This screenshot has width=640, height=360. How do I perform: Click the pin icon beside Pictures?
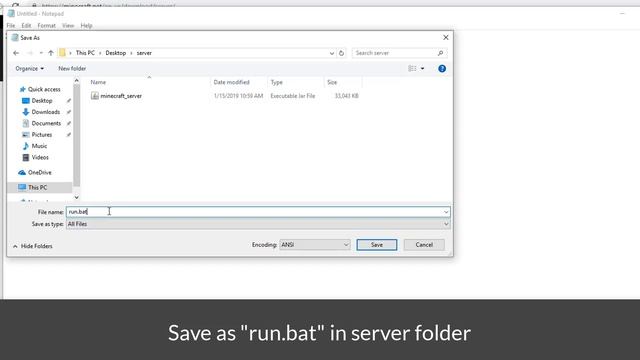[x=69, y=135]
